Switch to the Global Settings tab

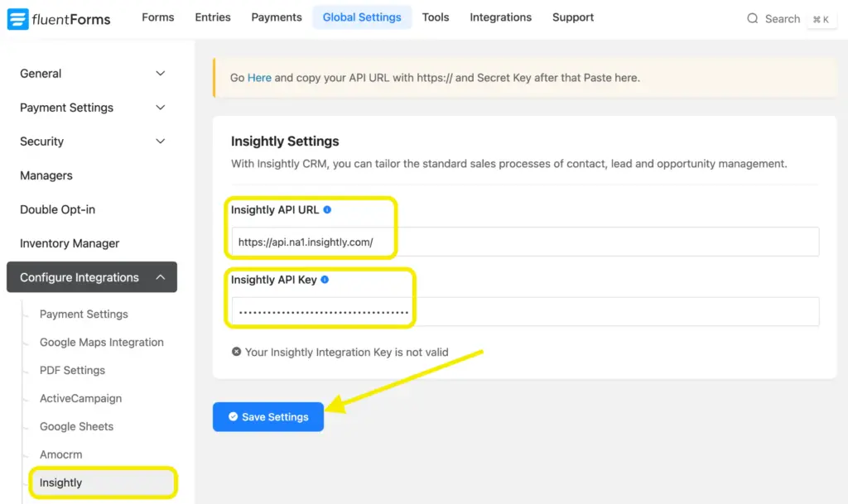click(x=362, y=17)
